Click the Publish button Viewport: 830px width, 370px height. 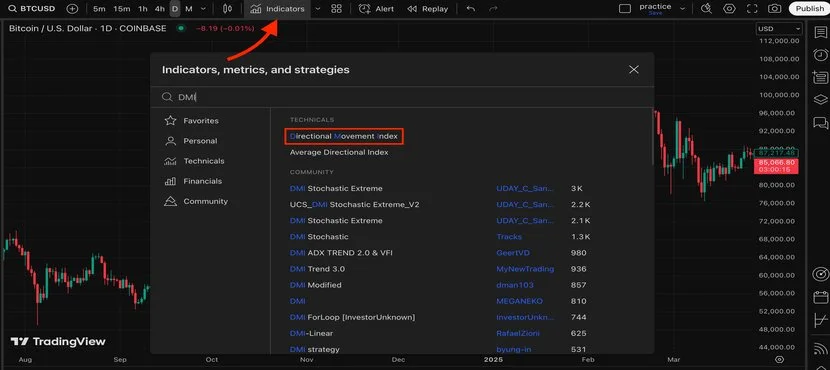click(809, 8)
